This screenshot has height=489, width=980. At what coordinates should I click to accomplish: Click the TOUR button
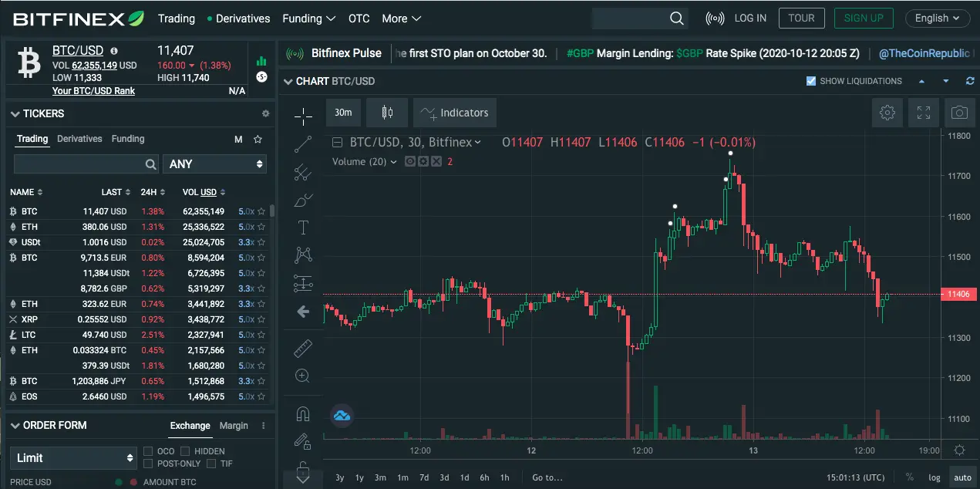(801, 19)
